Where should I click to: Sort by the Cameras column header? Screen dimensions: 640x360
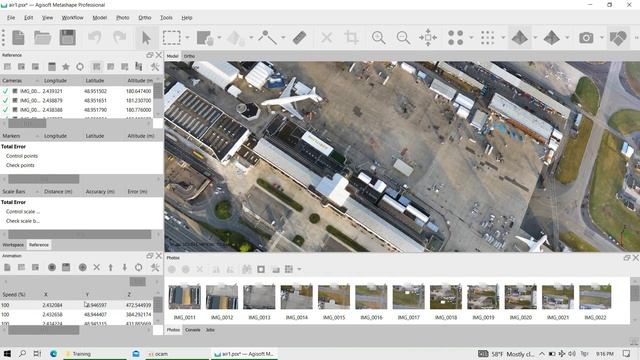click(x=20, y=80)
